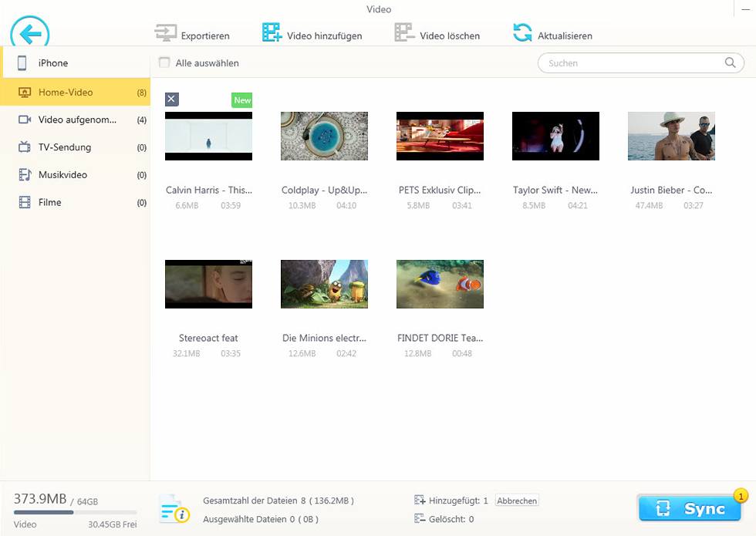Click the storage usage progress bar

(76, 512)
